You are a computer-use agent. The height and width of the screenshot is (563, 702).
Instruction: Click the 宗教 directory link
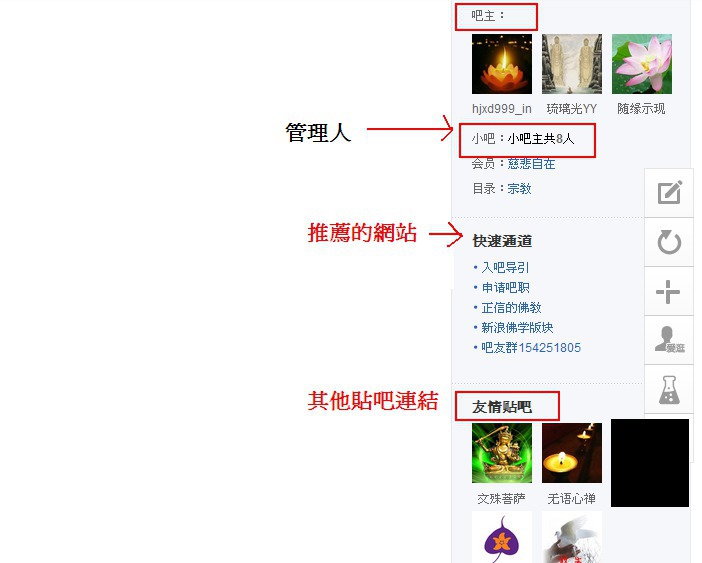click(x=519, y=188)
